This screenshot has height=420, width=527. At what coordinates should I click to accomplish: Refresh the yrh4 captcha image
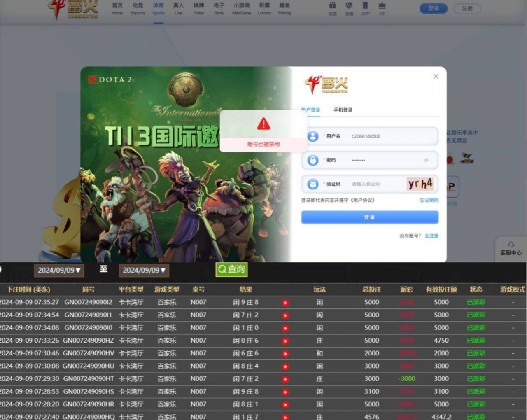(420, 184)
